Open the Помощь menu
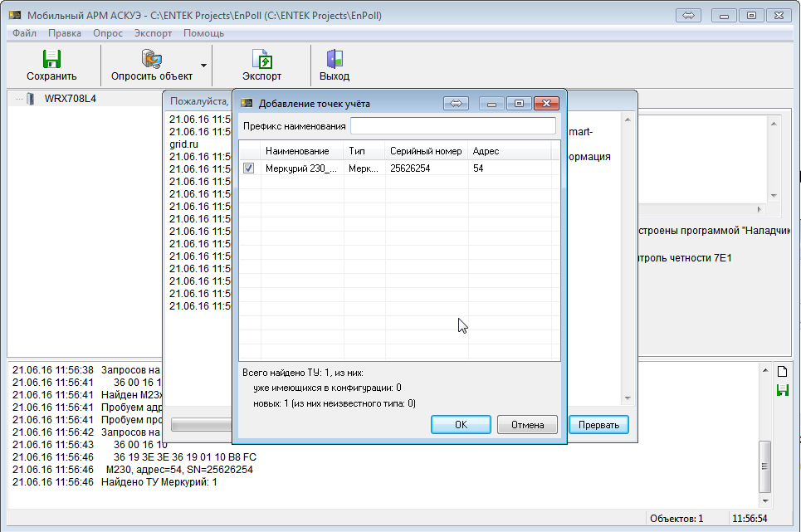Viewport: 801px width, 532px height. 203,33
